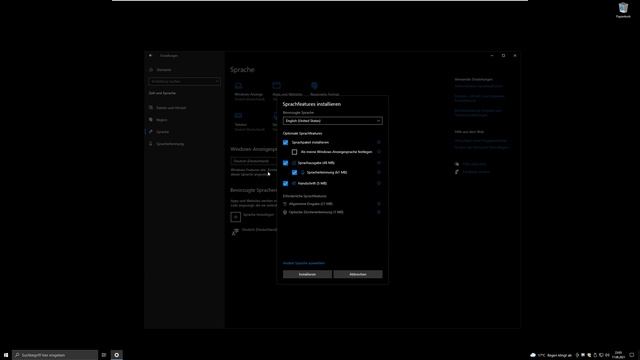The width and height of the screenshot is (640, 360).
Task: Open the English (United States) language dropdown
Action: (x=333, y=121)
